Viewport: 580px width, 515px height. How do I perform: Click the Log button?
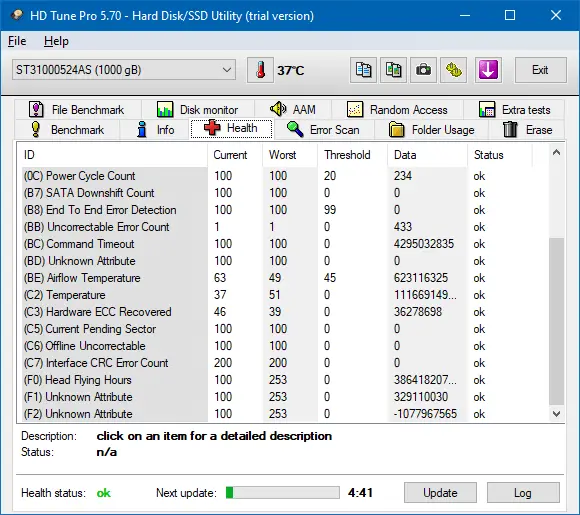(x=523, y=492)
